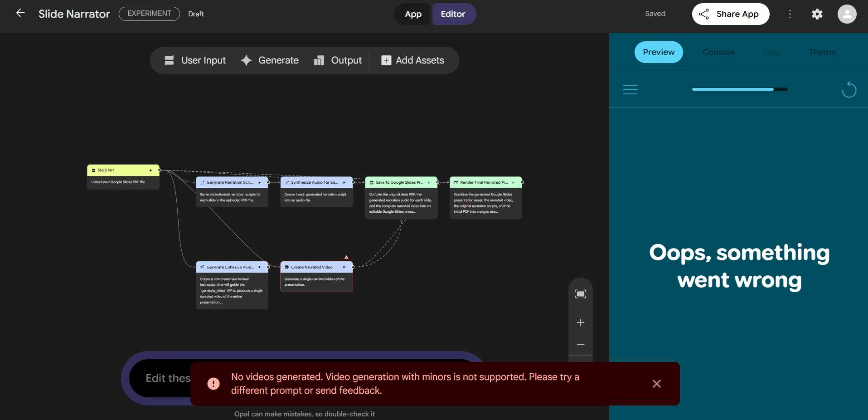Click the Share App button
The image size is (868, 420).
click(x=730, y=14)
